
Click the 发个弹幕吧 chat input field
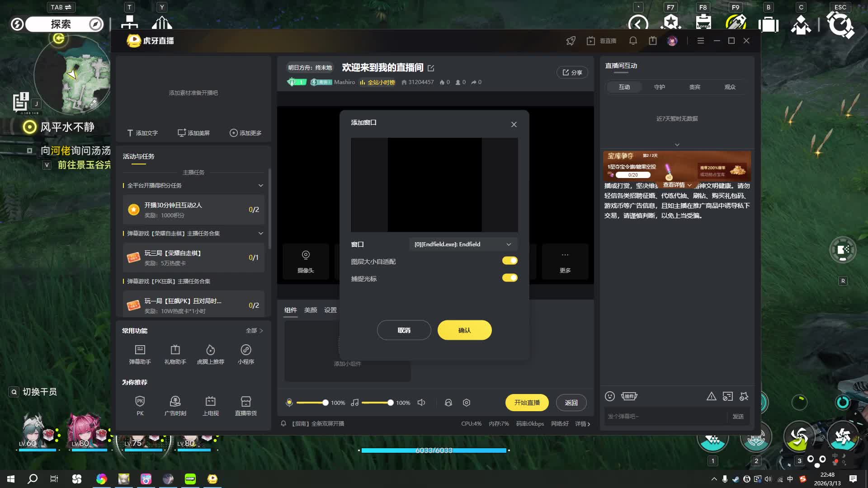point(665,417)
